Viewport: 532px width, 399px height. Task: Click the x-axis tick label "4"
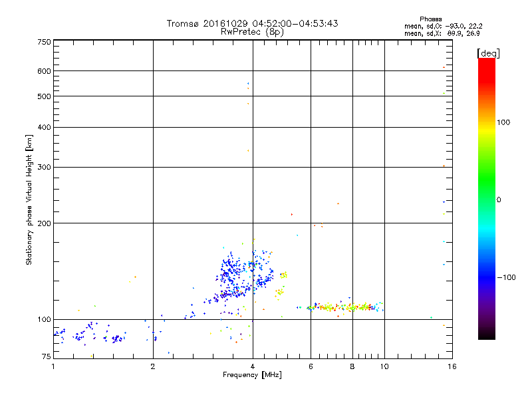coord(253,366)
